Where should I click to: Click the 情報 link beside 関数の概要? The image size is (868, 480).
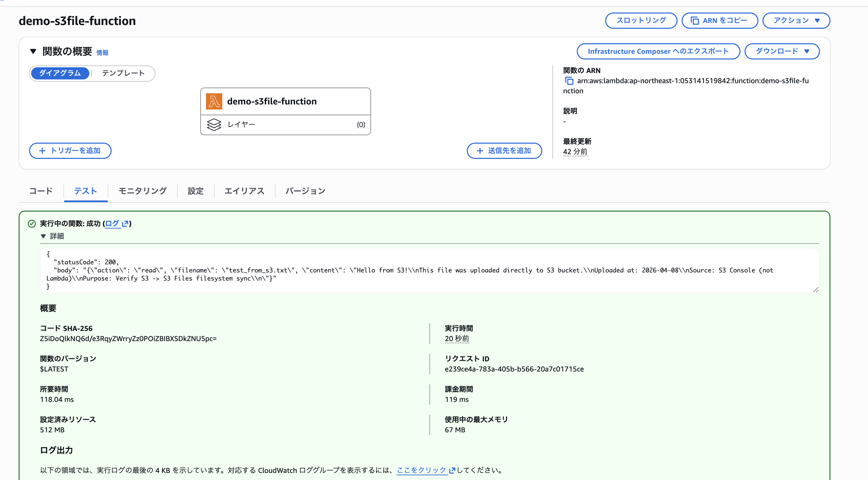(102, 52)
